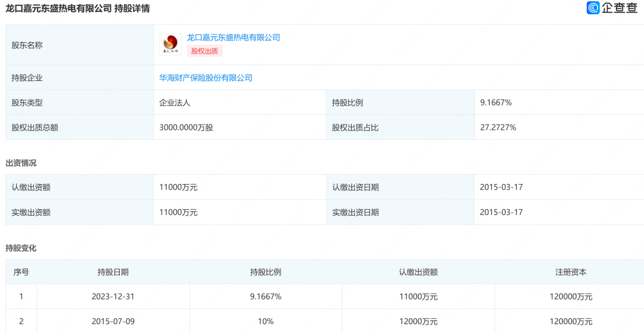This screenshot has width=644, height=333.
Task: Select the 2023-12-31 date cell
Action: point(113,297)
